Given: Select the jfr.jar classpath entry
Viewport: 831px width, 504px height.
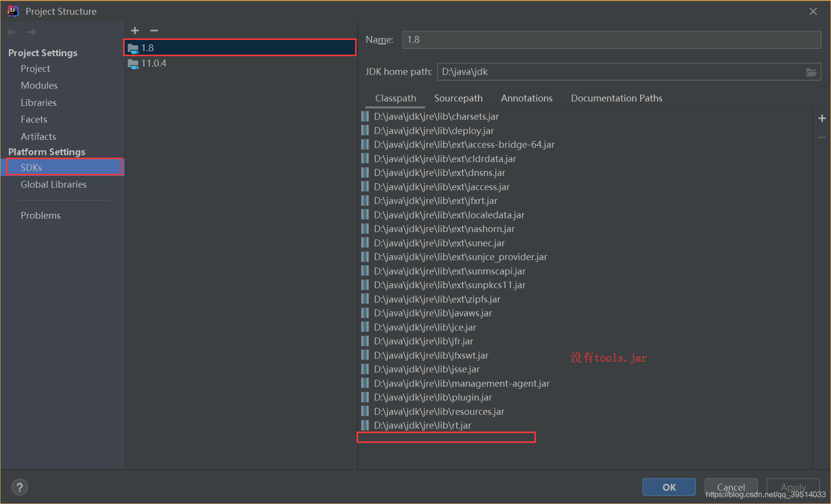Looking at the screenshot, I should point(424,341).
